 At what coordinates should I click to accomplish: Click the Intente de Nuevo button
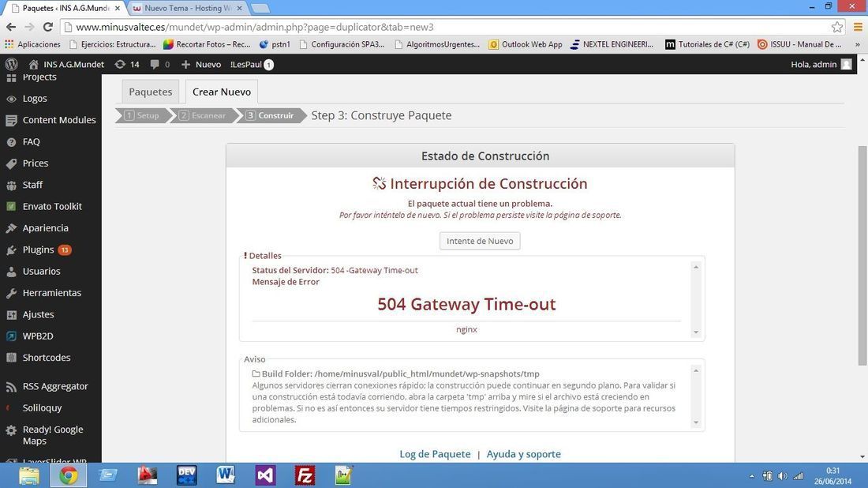coord(480,241)
